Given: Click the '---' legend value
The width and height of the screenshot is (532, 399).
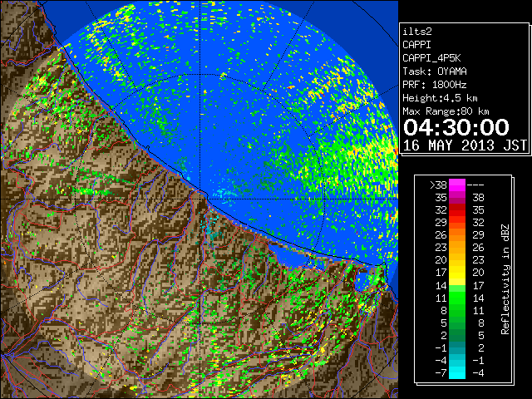Looking at the screenshot, I should (x=475, y=185).
